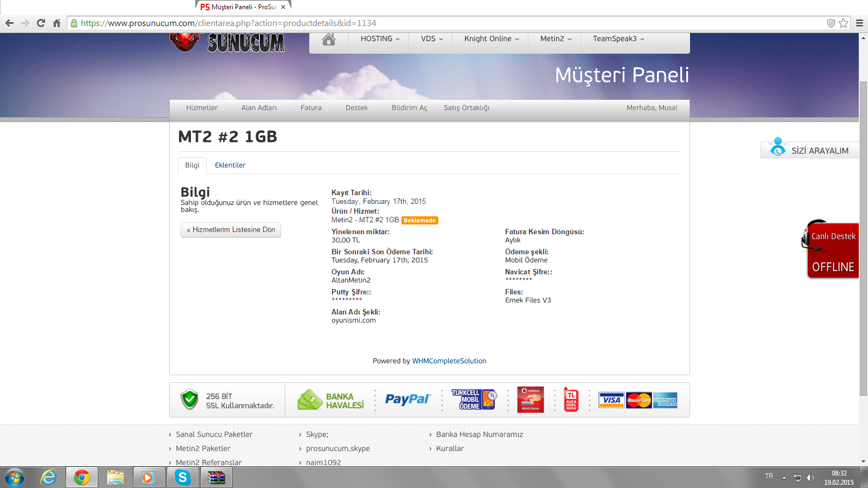Reload the page with refresh icon
Viewport: 868px width, 488px height.
[41, 23]
